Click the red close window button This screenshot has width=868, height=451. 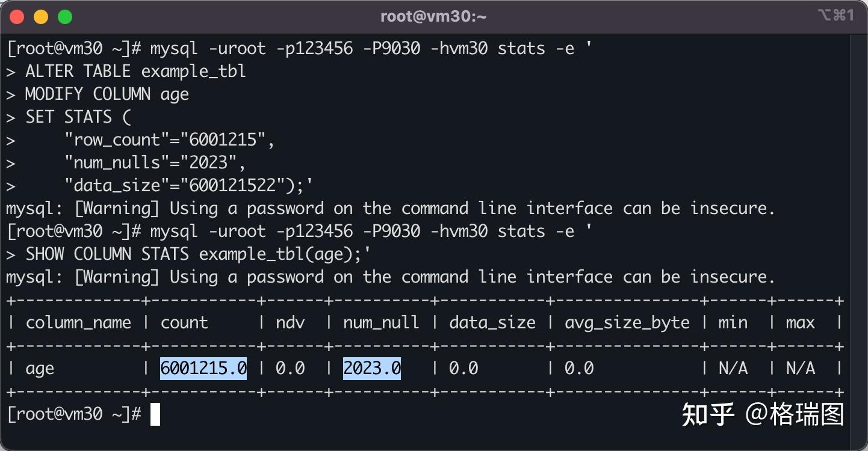tap(17, 17)
